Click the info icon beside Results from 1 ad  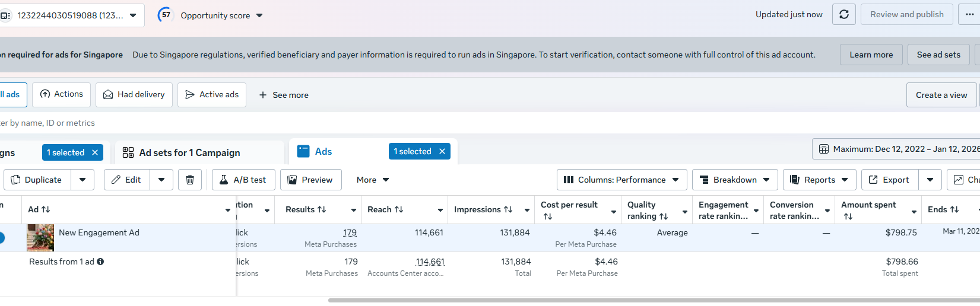tap(100, 262)
